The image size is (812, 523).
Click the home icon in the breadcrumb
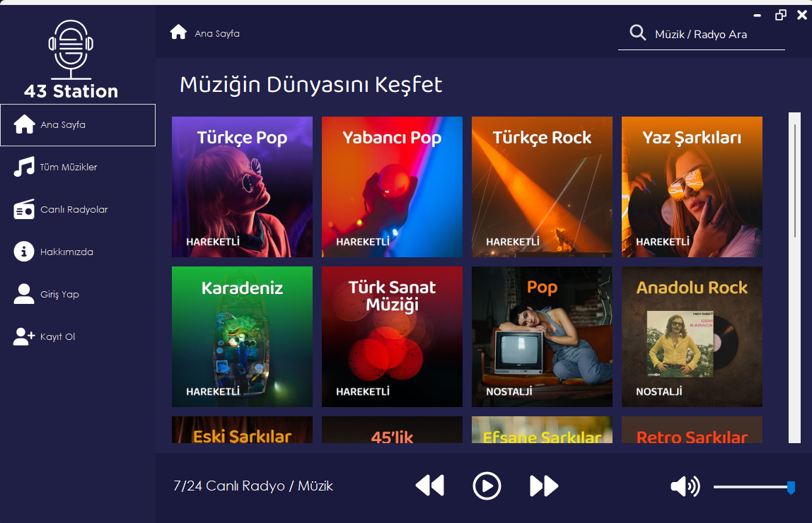178,32
